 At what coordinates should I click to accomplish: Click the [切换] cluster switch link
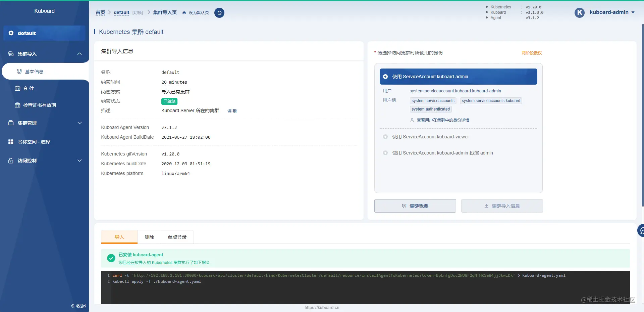pyautogui.click(x=138, y=13)
